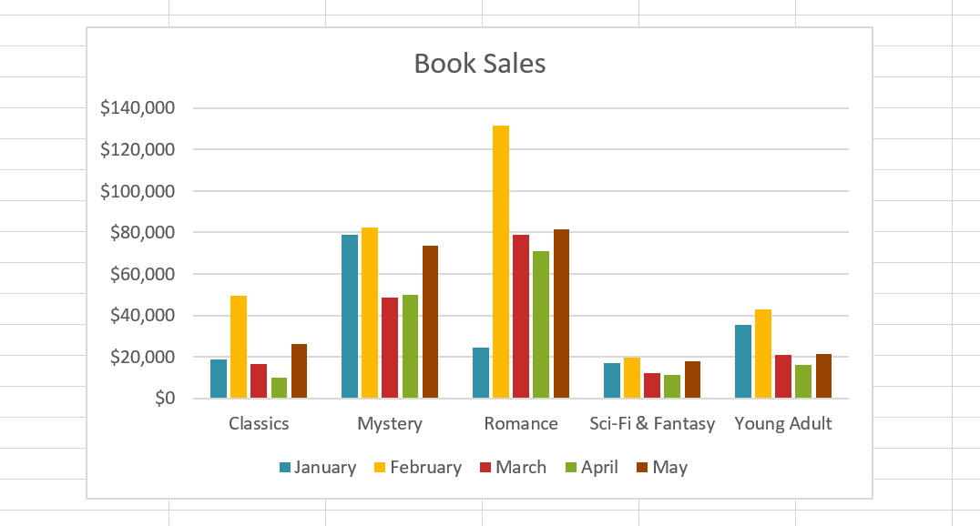
Task: Select the March bar for Romance
Action: [521, 317]
